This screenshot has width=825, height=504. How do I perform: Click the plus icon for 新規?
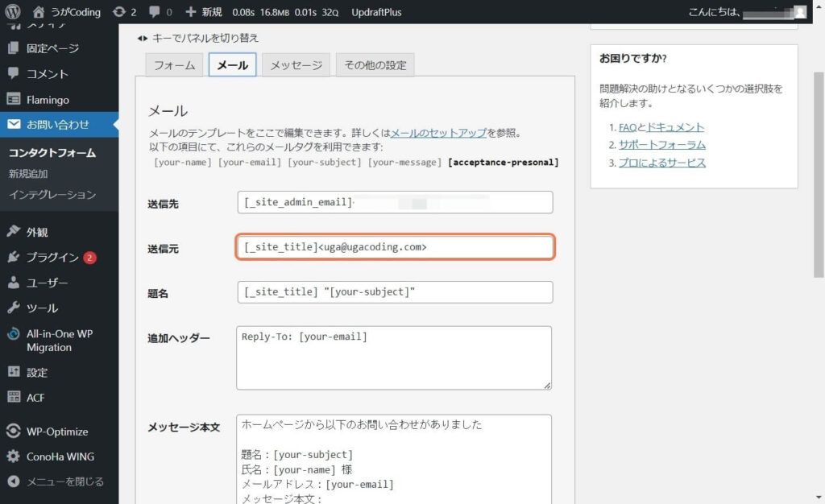coord(191,12)
